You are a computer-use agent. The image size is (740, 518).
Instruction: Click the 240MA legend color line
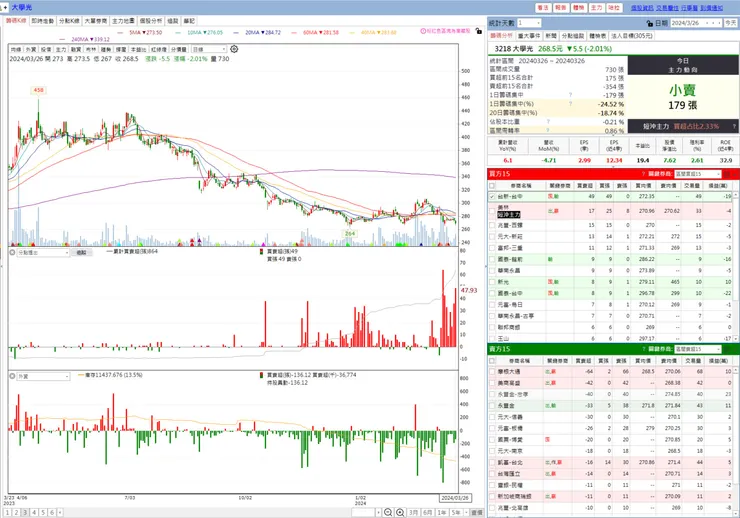click(x=62, y=40)
